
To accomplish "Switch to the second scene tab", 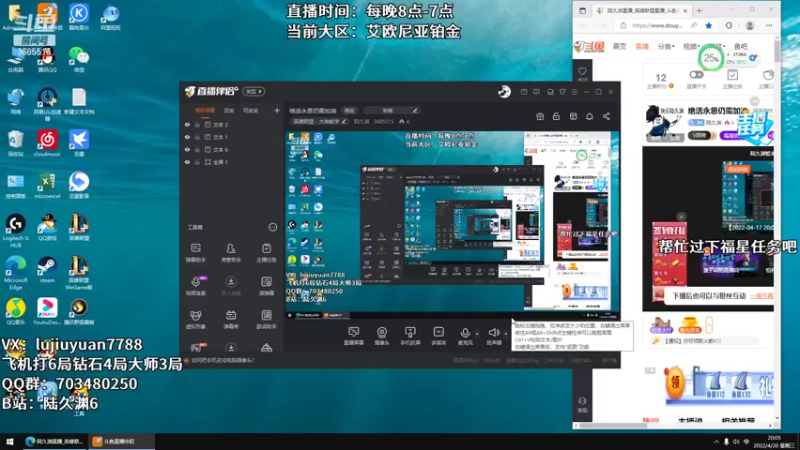I will [x=229, y=110].
